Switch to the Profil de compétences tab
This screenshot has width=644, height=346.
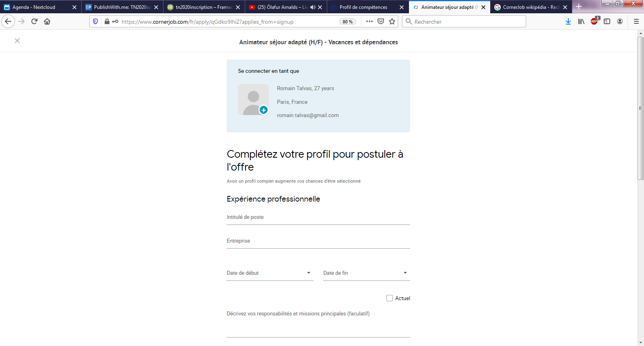pyautogui.click(x=363, y=7)
